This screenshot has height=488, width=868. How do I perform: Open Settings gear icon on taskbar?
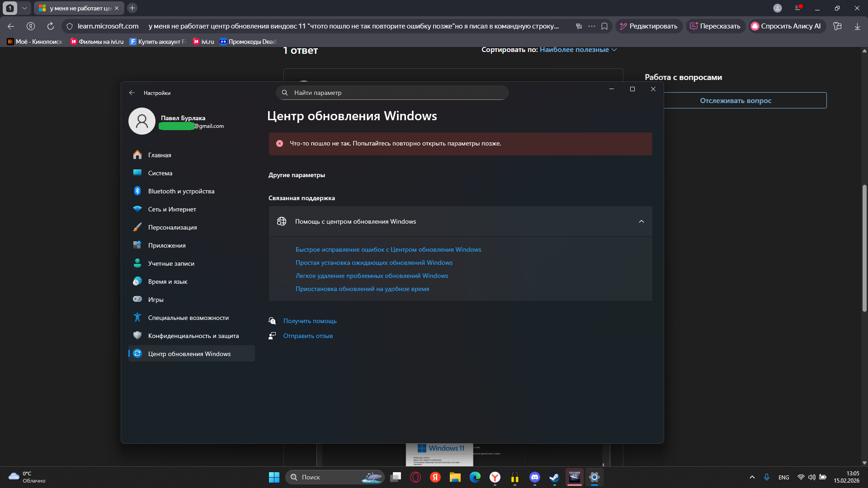click(594, 477)
